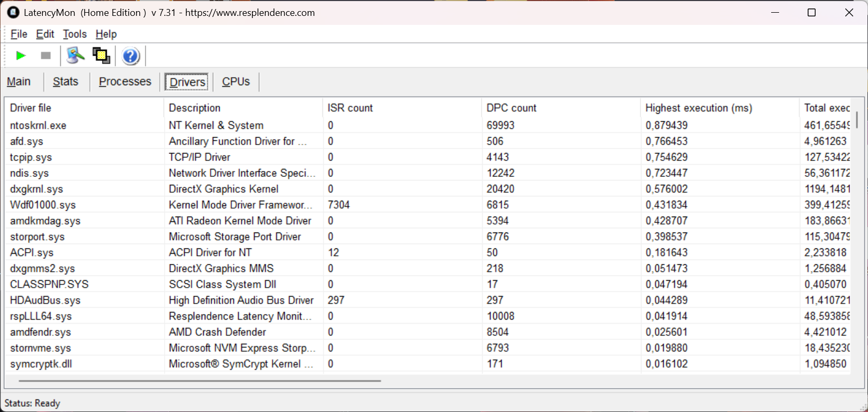This screenshot has width=868, height=412.
Task: Click the magnifier analysis toolbar icon
Action: pos(75,56)
